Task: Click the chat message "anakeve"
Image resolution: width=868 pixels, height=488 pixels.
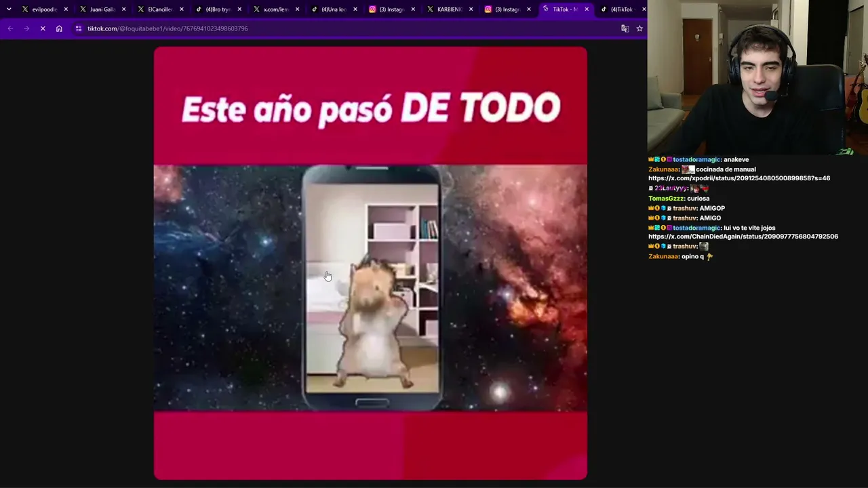Action: pos(736,160)
